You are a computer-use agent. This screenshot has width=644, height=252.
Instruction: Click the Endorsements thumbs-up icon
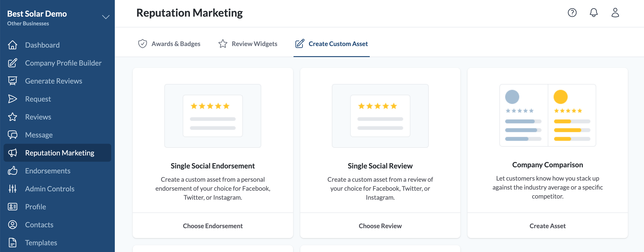[x=13, y=171]
